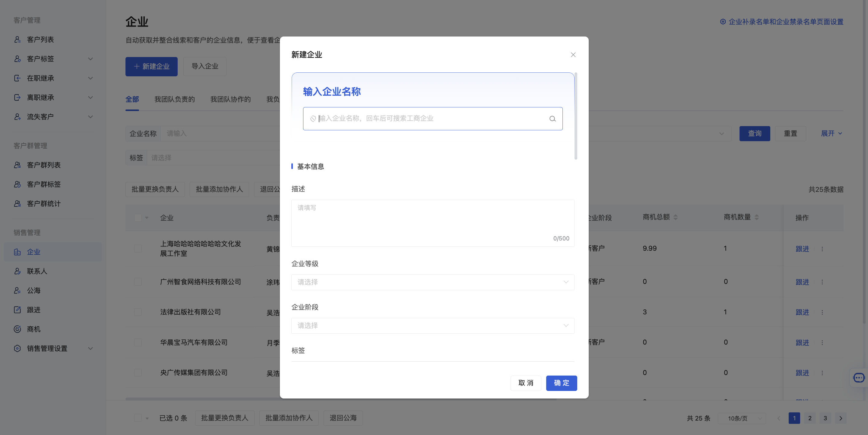Click the 确 定 button in dialog
The width and height of the screenshot is (868, 435).
[x=561, y=383]
